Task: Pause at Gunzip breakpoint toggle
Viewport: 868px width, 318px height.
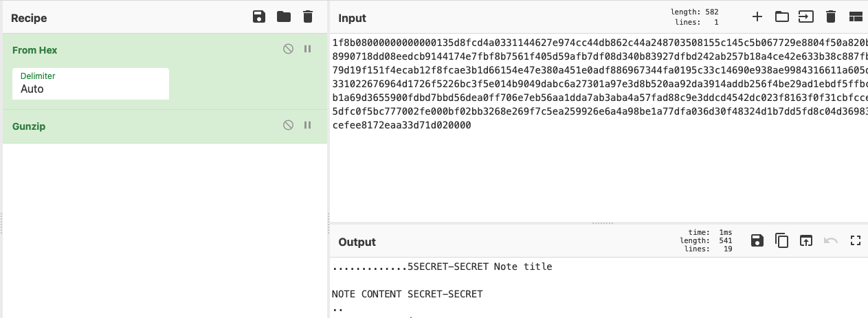Action: 308,126
